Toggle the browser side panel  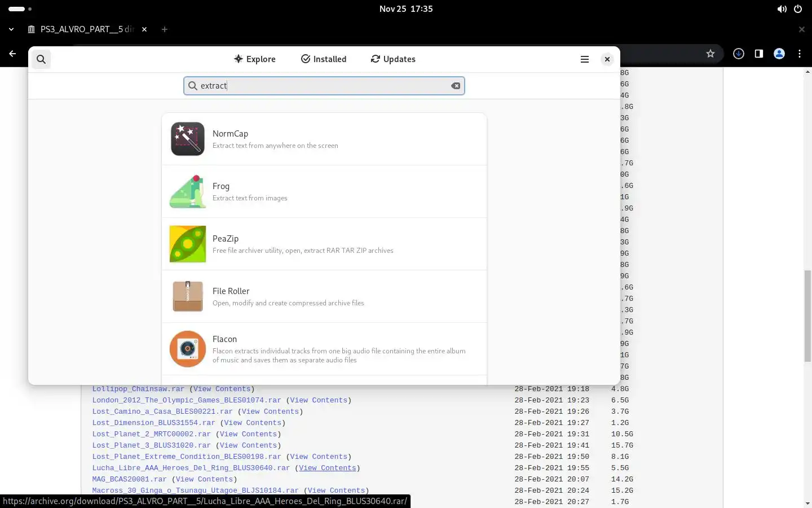[x=759, y=54]
